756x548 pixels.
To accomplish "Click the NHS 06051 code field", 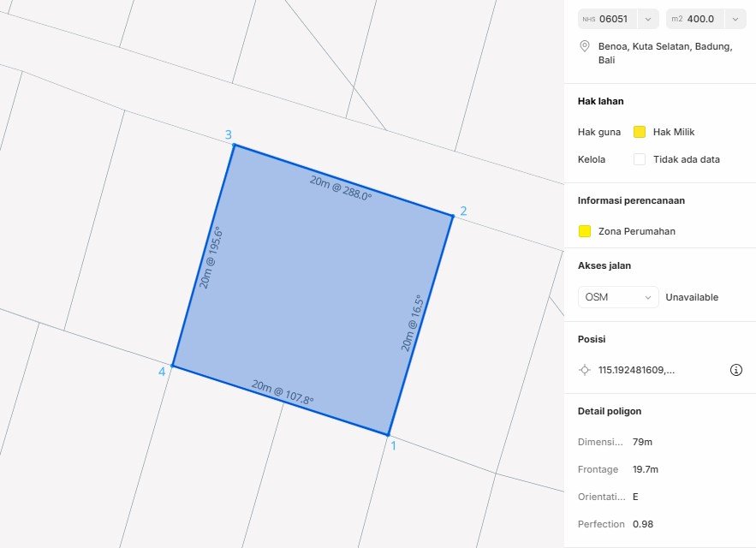I will coord(613,18).
